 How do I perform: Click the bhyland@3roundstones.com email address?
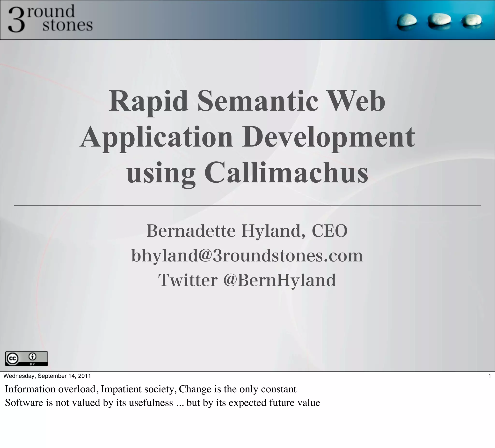click(x=247, y=255)
